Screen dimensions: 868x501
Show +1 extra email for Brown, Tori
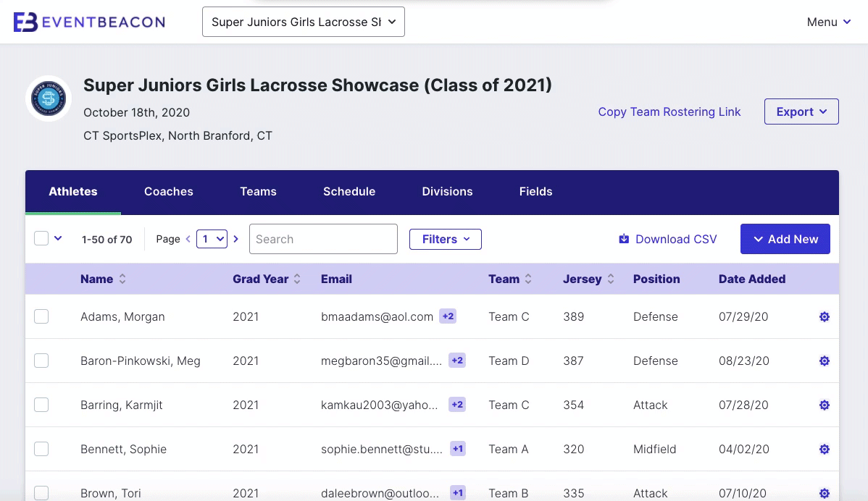tap(458, 493)
